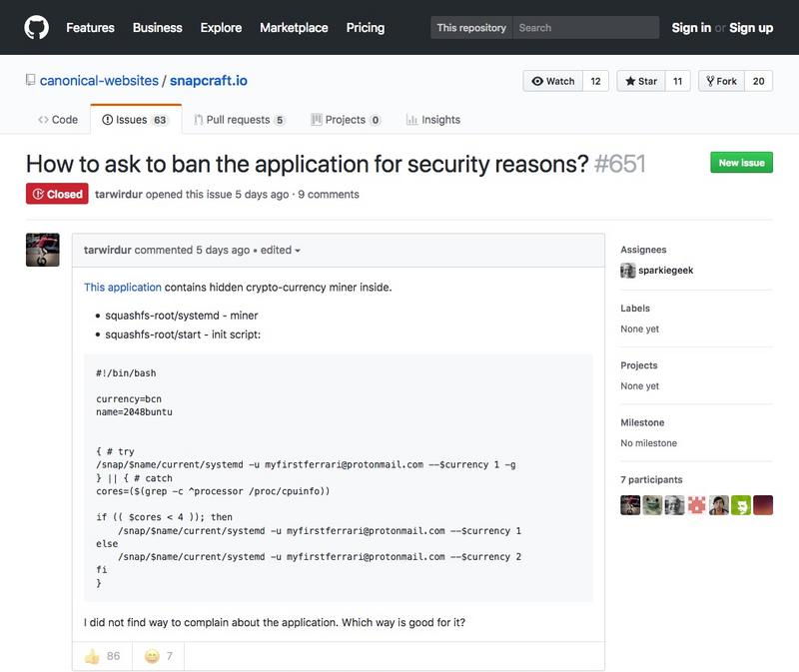Screen dimensions: 799x672
Task: Click the repository book icon
Action: (x=31, y=80)
